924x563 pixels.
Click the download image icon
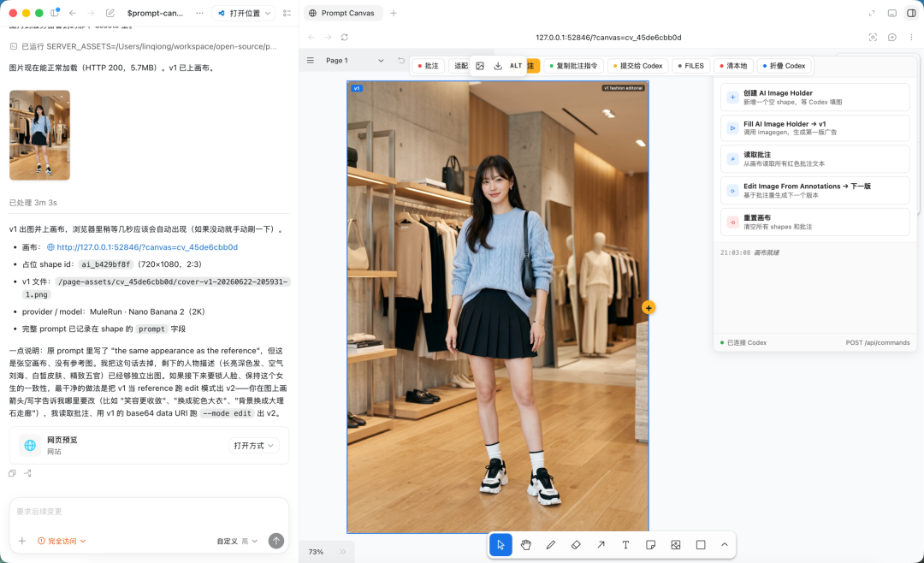(x=498, y=66)
